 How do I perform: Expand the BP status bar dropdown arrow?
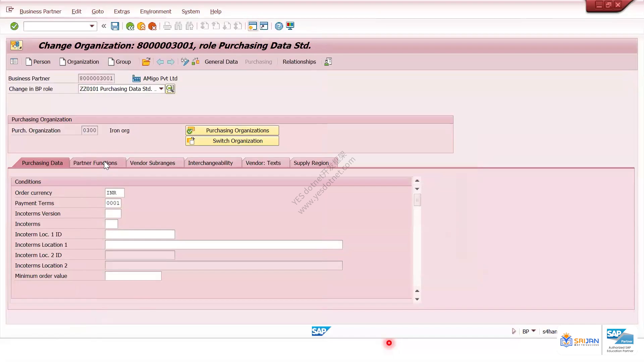[534, 331]
